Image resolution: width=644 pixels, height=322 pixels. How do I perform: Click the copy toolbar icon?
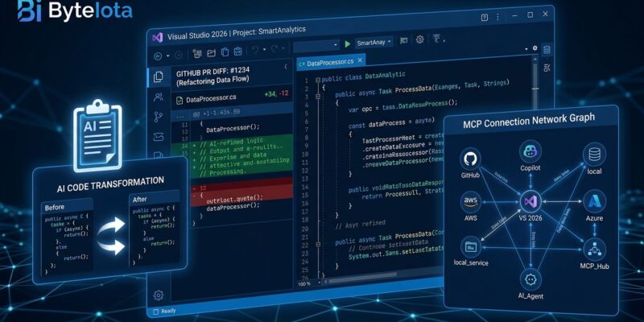click(x=225, y=52)
